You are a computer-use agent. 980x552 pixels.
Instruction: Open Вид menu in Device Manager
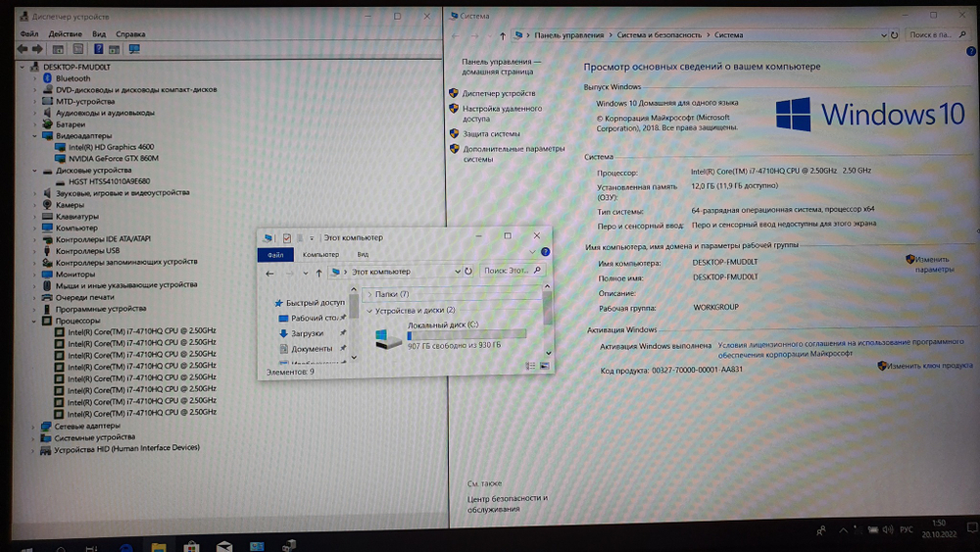pyautogui.click(x=99, y=33)
